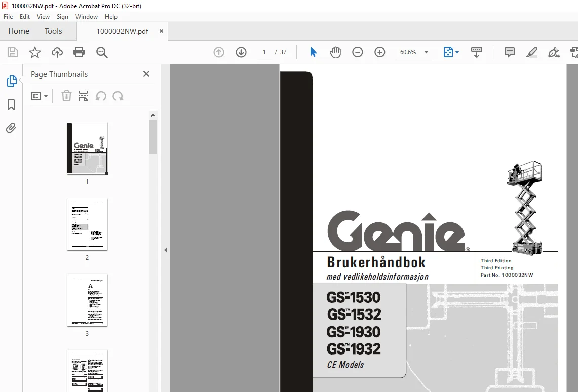
Task: Click the upload to cloud icon
Action: click(x=57, y=52)
